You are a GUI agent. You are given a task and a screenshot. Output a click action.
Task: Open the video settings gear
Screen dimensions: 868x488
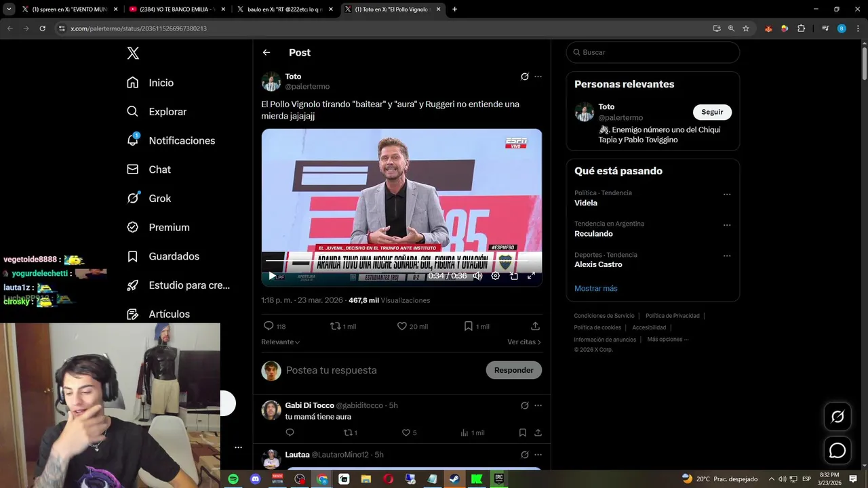[x=496, y=276]
